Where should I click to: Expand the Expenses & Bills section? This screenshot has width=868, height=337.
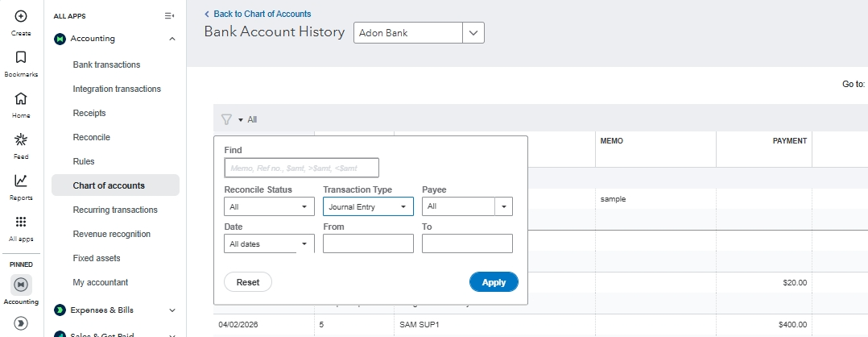pyautogui.click(x=172, y=310)
